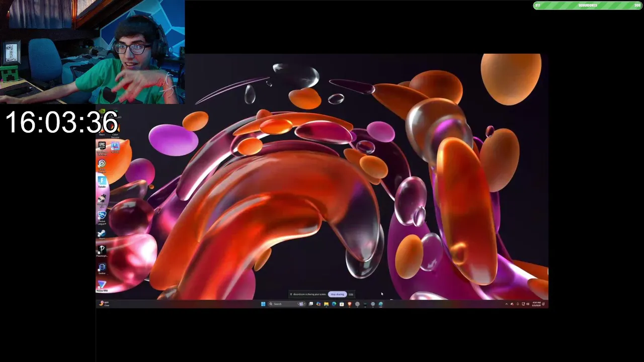This screenshot has height=362, width=644.
Task: Open the Phasmophobia desktop icon
Action: click(x=102, y=251)
